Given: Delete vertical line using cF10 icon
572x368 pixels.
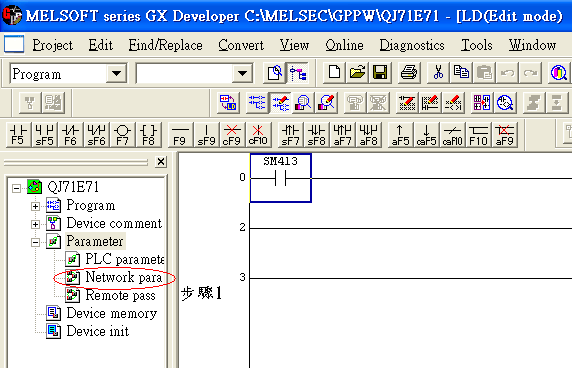Looking at the screenshot, I should (258, 135).
